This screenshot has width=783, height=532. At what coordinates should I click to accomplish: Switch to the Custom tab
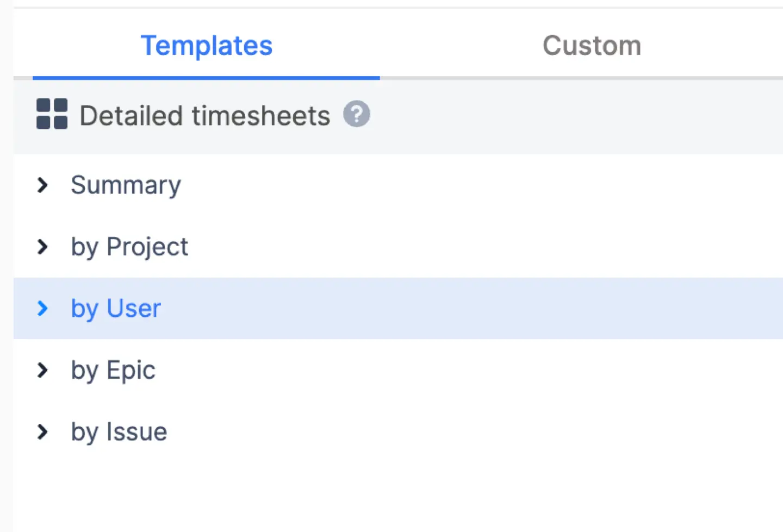(592, 46)
